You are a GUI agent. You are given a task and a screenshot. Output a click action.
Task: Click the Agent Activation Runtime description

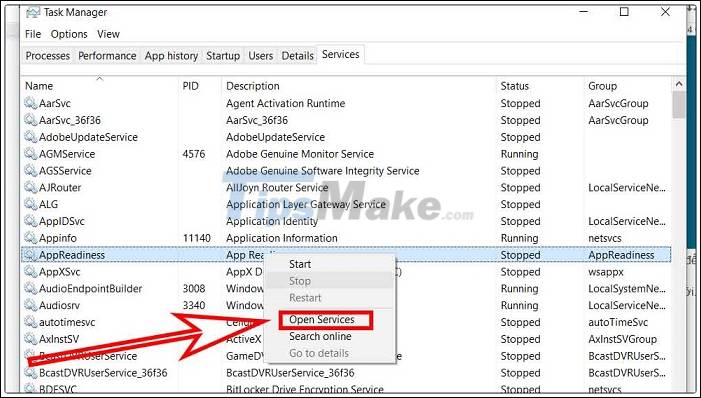click(286, 103)
